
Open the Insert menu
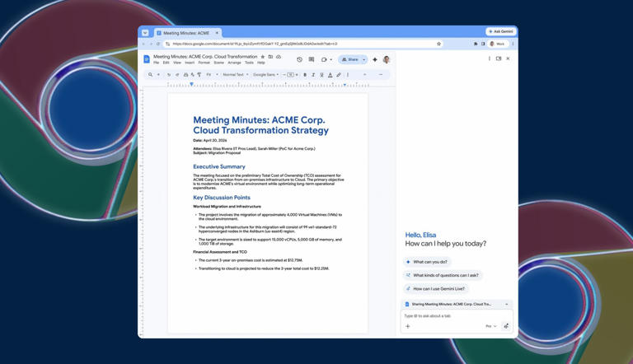[x=190, y=63]
